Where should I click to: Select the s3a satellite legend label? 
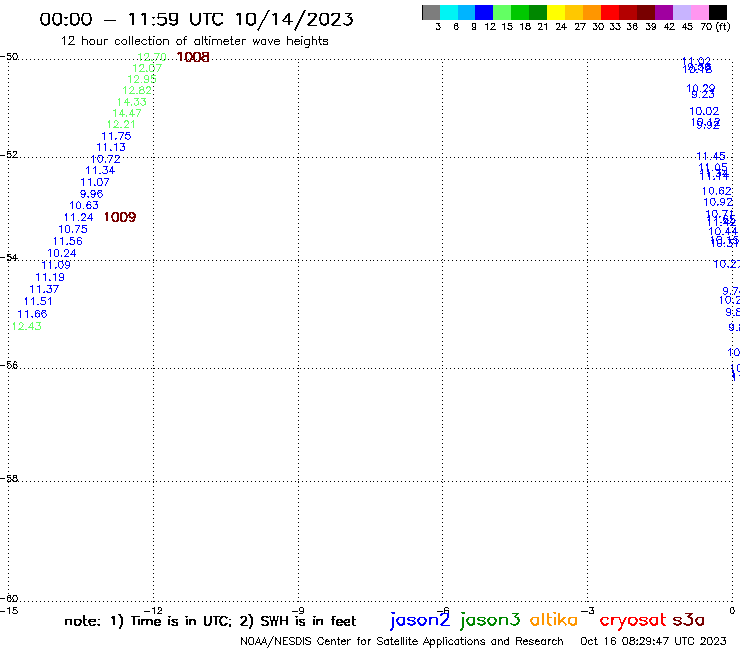[689, 620]
